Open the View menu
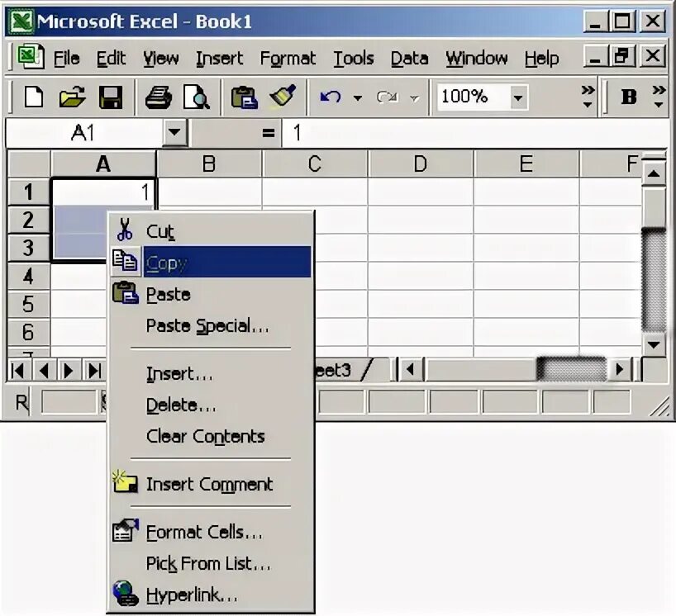 [161, 58]
